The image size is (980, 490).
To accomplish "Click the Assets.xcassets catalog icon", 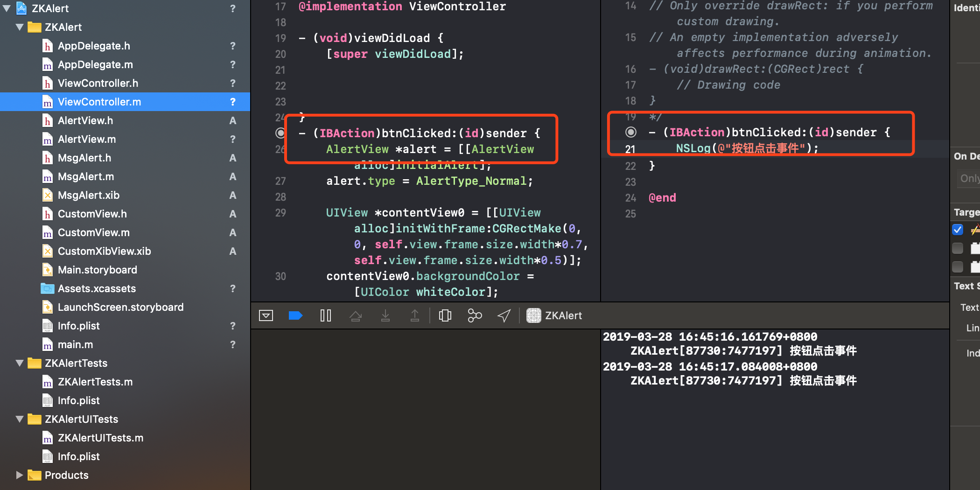I will point(48,288).
